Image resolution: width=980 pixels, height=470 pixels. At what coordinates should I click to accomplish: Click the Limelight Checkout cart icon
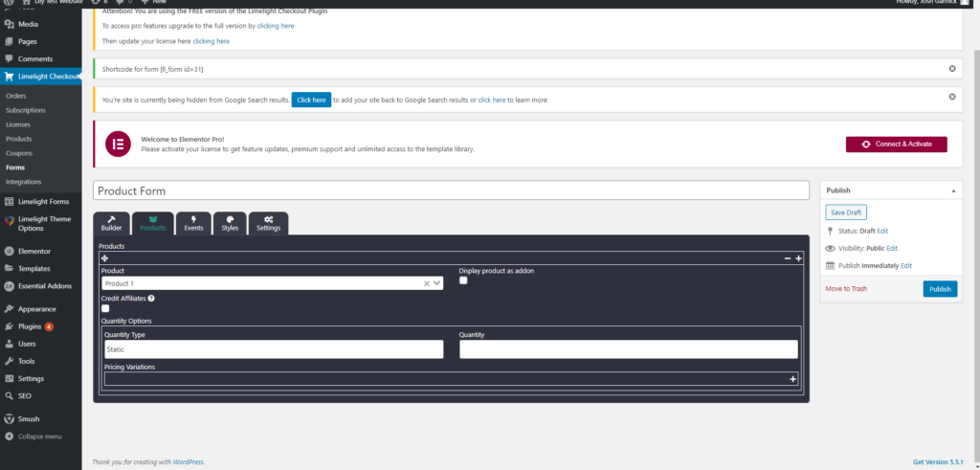pyautogui.click(x=9, y=77)
